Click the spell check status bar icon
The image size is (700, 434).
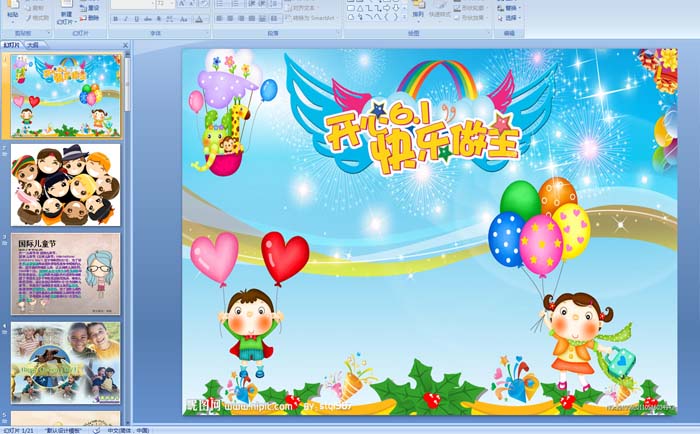pyautogui.click(x=96, y=430)
